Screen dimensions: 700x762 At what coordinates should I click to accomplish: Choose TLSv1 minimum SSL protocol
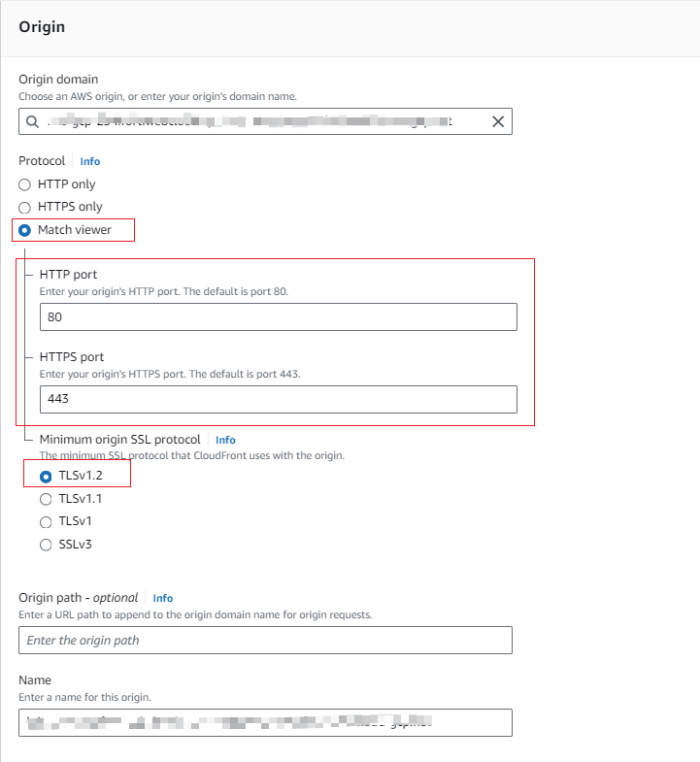tap(46, 522)
